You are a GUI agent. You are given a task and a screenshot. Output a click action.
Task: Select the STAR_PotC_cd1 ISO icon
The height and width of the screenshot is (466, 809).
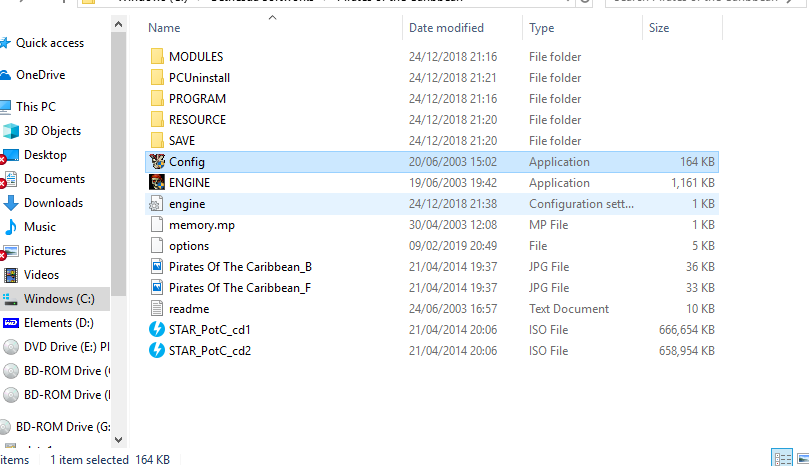point(157,329)
